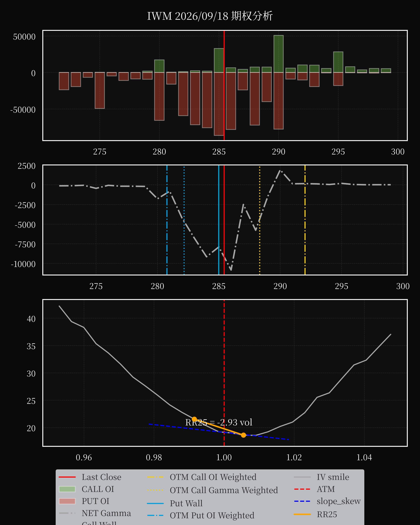Click the green call bar at strike 295

pos(338,62)
